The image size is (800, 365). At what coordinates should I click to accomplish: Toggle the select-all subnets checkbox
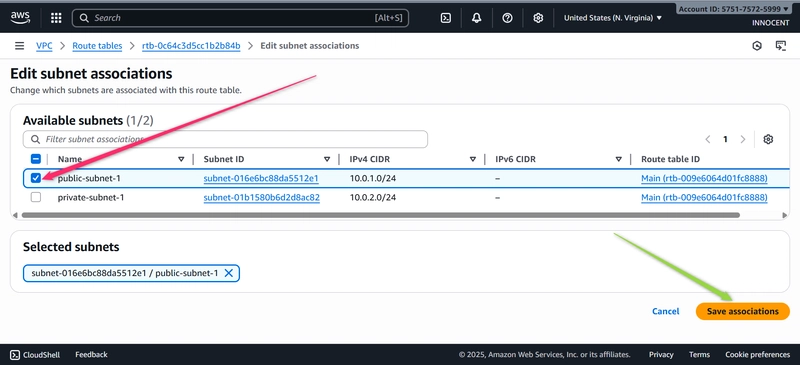[x=36, y=159]
